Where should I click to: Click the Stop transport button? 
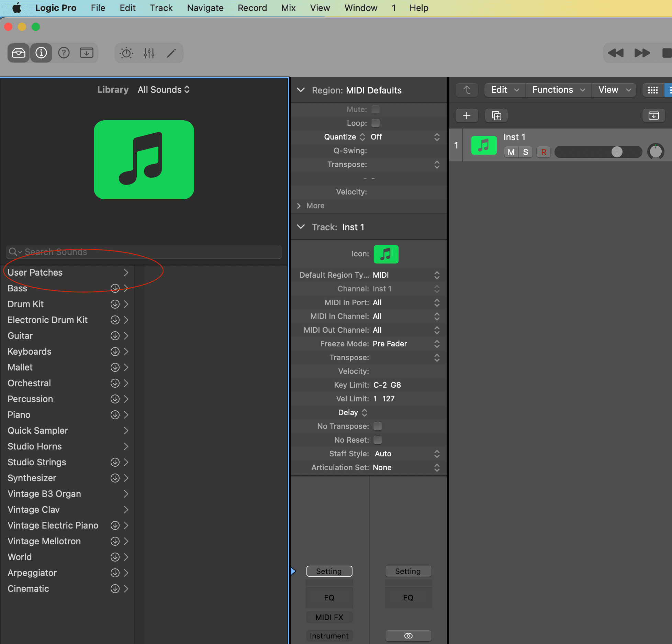point(667,53)
